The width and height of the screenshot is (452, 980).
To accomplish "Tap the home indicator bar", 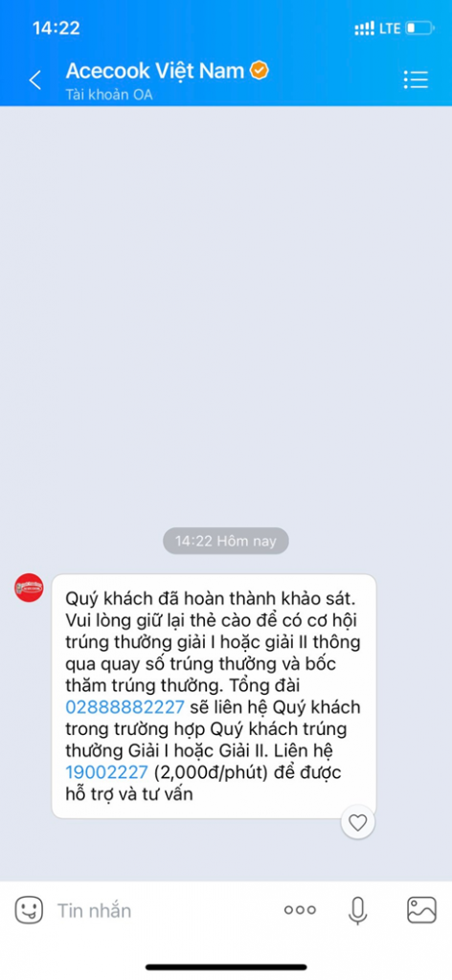I will pos(226,967).
